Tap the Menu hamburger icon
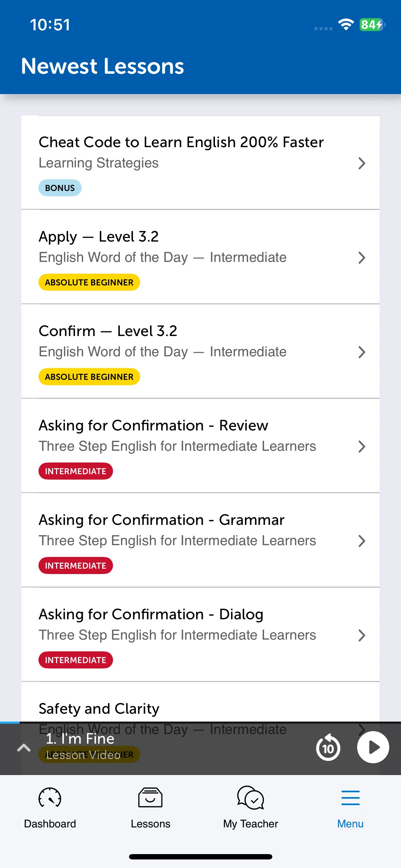The width and height of the screenshot is (401, 868). coord(350,797)
